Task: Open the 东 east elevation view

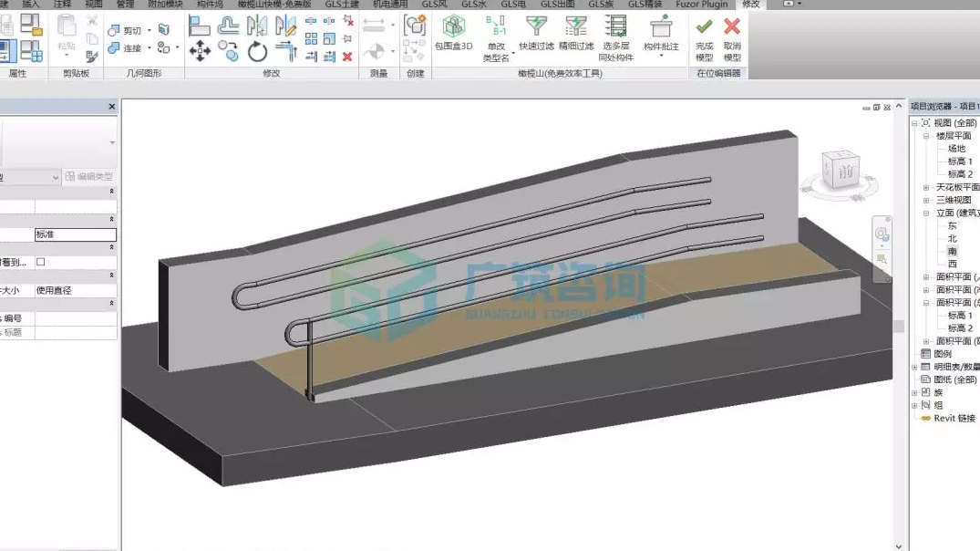Action: (952, 225)
